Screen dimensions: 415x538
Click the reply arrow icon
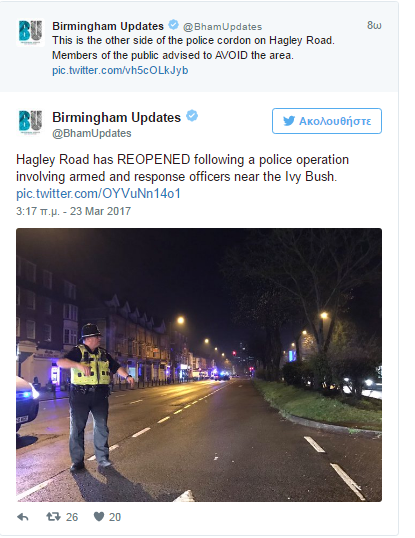[x=23, y=517]
